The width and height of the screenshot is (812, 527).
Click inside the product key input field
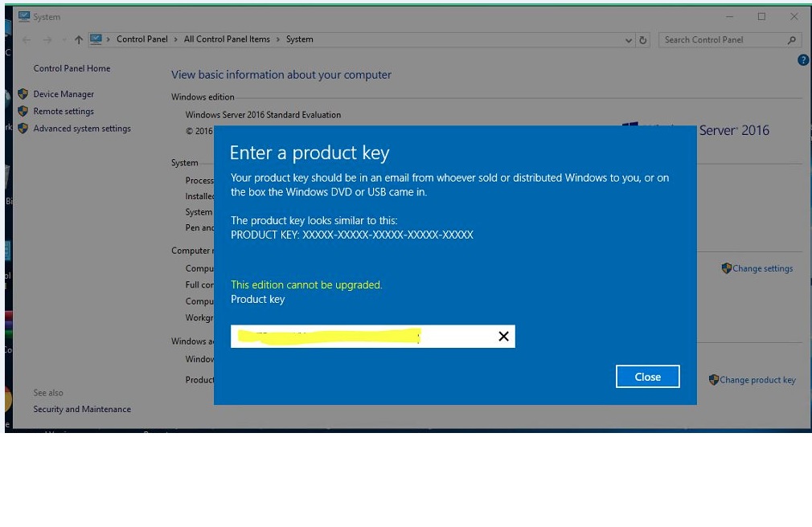[x=372, y=337]
